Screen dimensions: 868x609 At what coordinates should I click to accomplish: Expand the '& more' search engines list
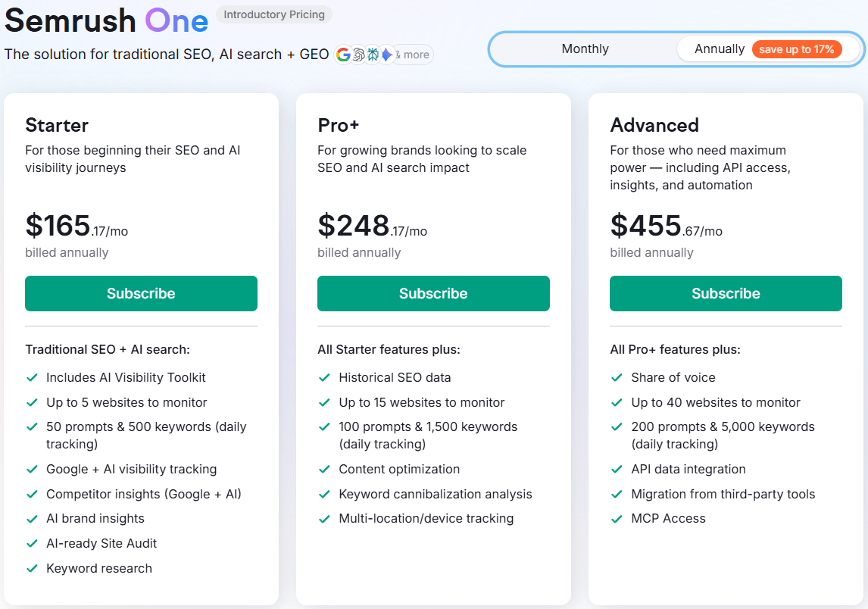412,55
